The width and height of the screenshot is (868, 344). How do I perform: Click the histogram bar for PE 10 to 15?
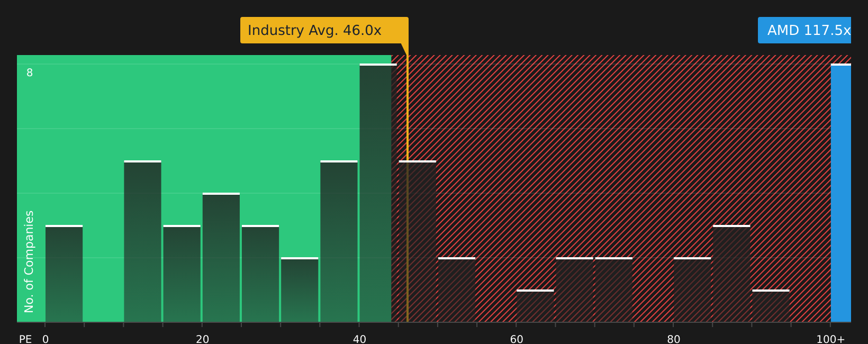coord(142,241)
